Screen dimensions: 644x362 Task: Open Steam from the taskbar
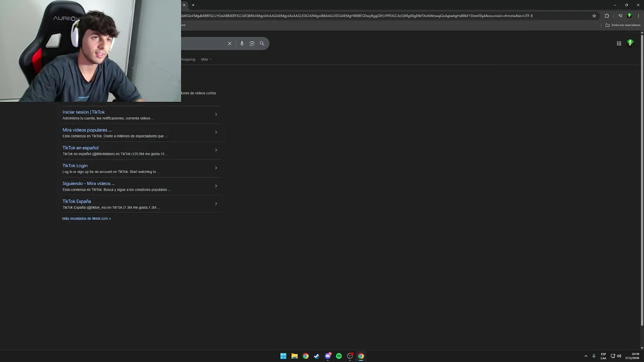316,356
